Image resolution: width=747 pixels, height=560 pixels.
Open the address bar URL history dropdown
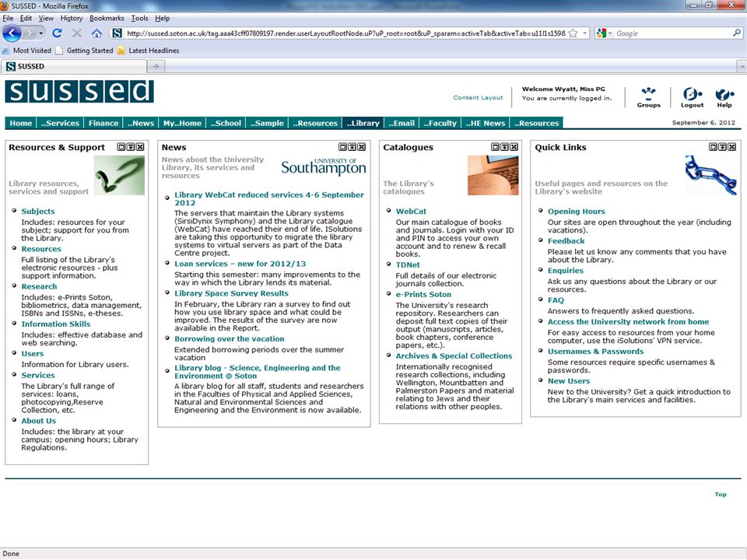(x=584, y=33)
